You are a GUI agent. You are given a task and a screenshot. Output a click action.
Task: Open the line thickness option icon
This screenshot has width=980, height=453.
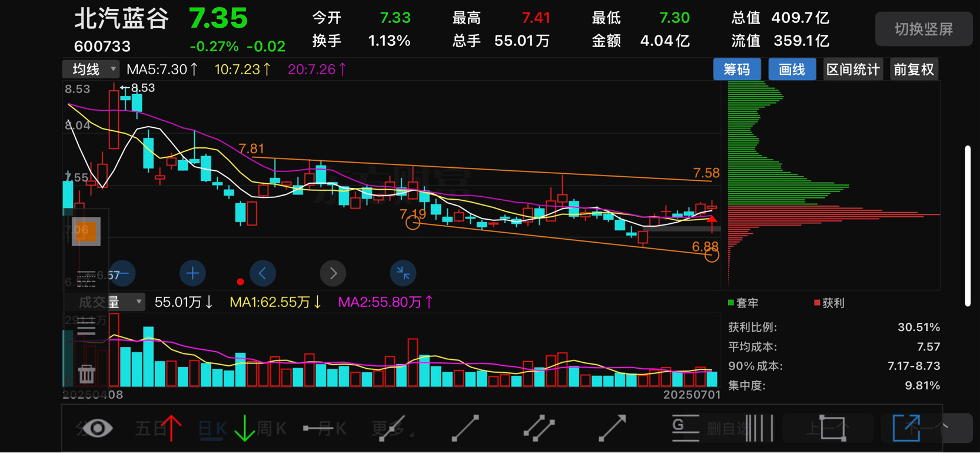[x=87, y=327]
